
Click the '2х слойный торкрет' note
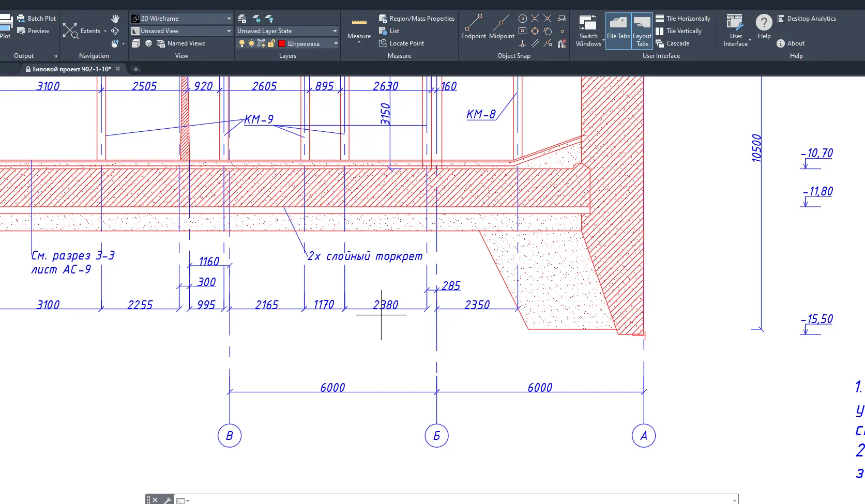coord(365,256)
